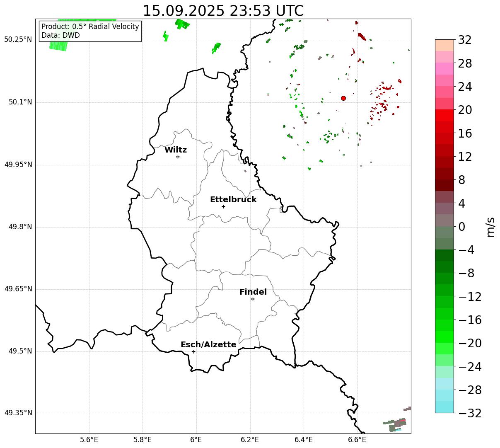Screen dimensions: 500x448
Task: Click the 16 value on the colorbar
Action: click(465, 133)
